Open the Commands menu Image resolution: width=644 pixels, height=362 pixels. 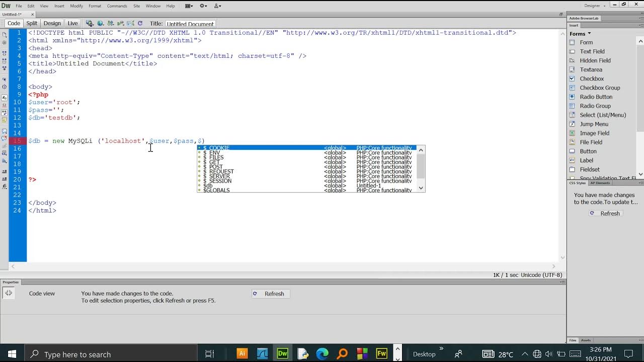pos(117,6)
